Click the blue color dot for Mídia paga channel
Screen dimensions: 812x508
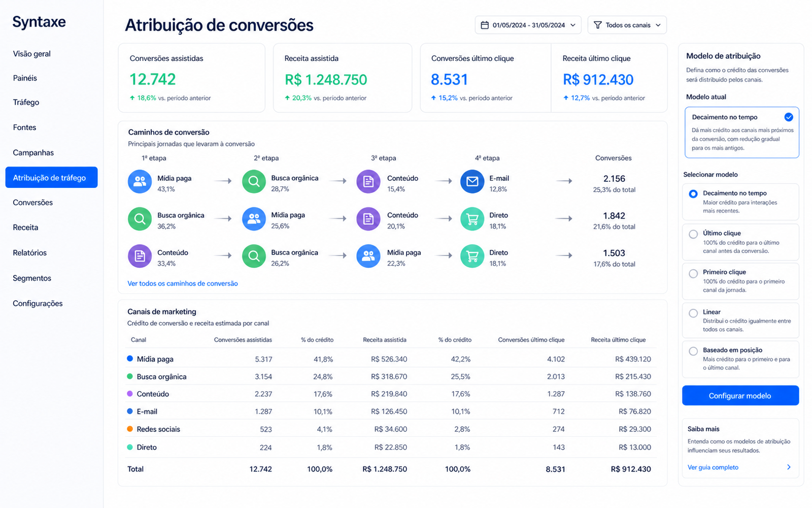(130, 359)
